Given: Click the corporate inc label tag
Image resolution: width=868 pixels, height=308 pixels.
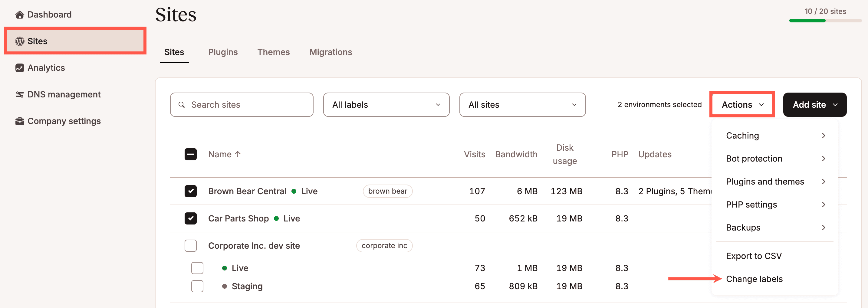Looking at the screenshot, I should click(x=384, y=246).
